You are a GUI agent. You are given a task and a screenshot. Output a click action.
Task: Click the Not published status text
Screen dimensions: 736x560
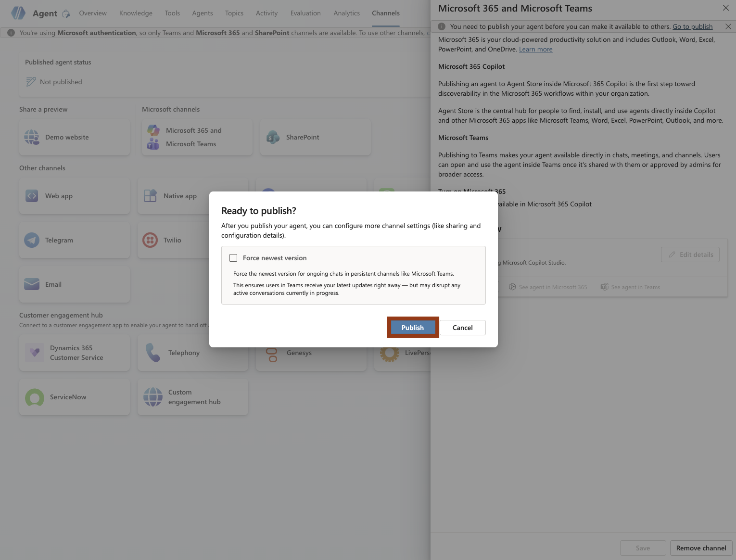pos(61,82)
